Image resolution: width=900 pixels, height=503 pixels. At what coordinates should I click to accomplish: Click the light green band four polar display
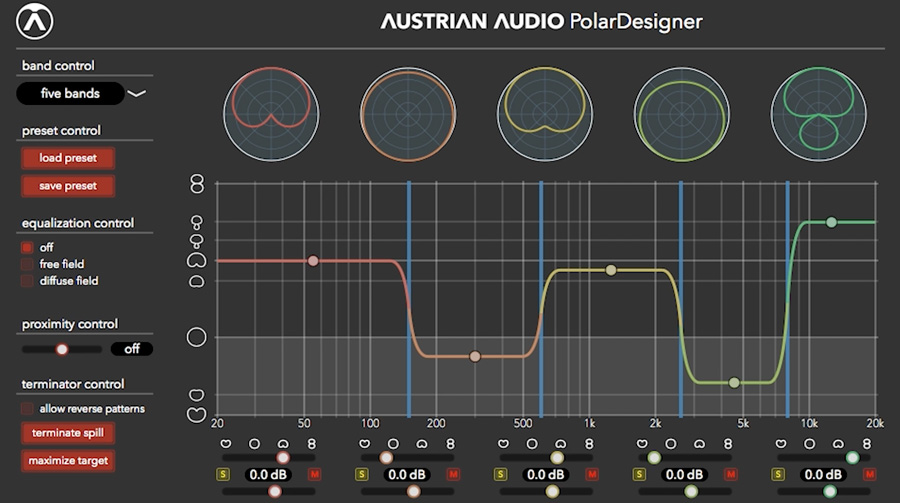pyautogui.click(x=682, y=114)
